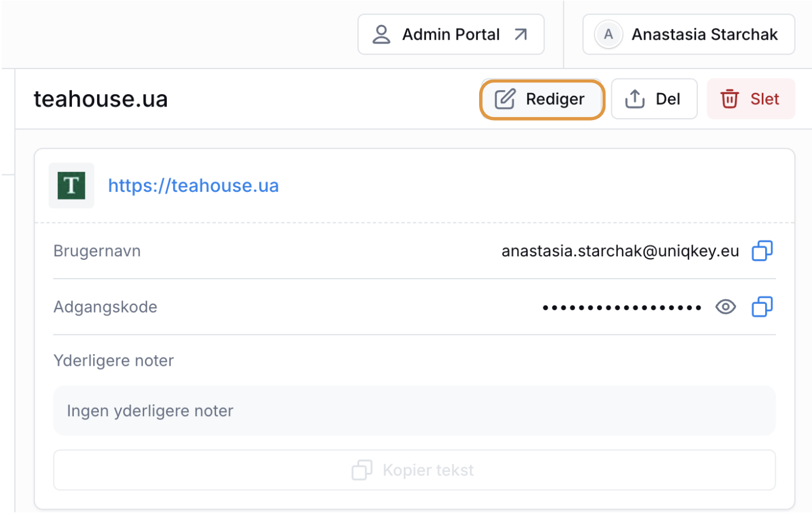Click the teahouse.ua page title
The image size is (812, 515).
coord(101,99)
